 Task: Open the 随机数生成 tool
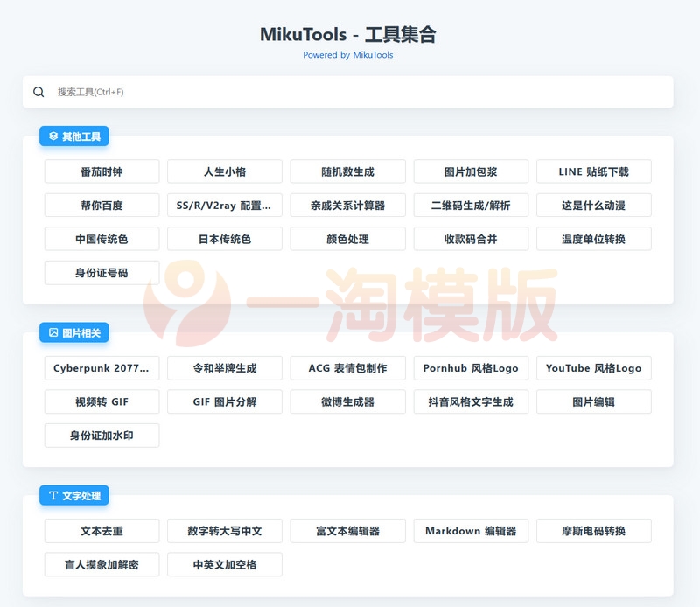[347, 171]
